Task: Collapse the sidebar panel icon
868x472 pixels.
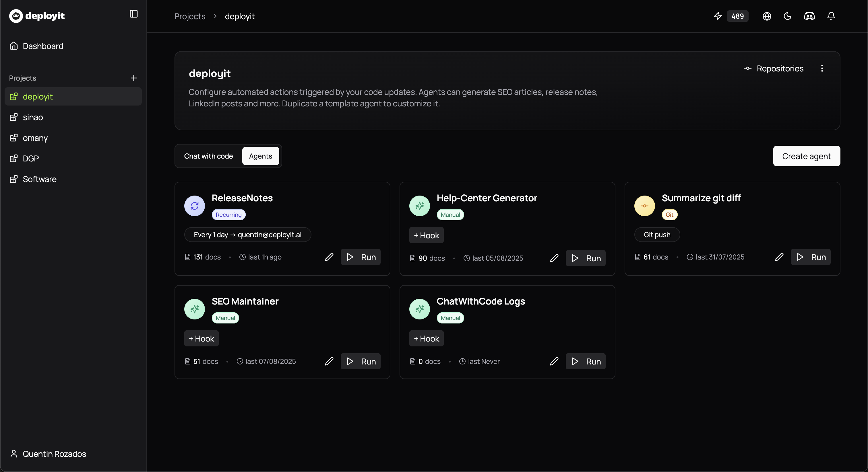Action: tap(133, 14)
